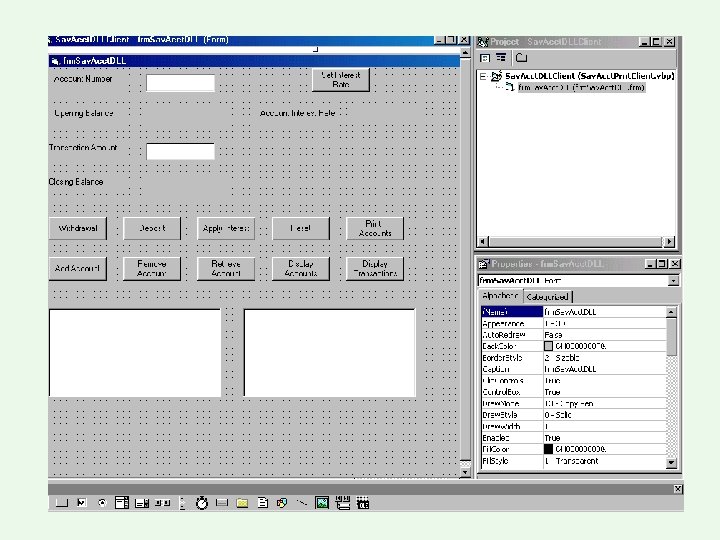Switch to the Alphabetic properties tab
This screenshot has width=720, height=540.
(501, 296)
